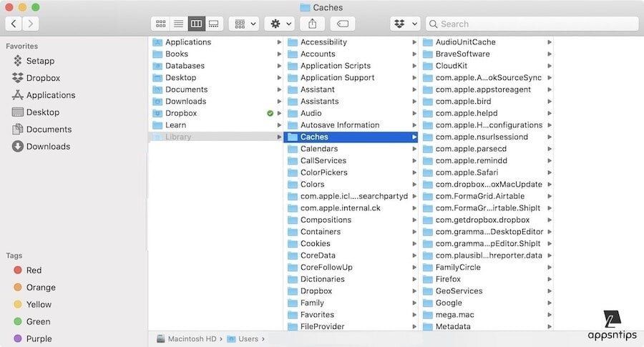Select the Red tag swatch
644x347 pixels.
(18, 270)
